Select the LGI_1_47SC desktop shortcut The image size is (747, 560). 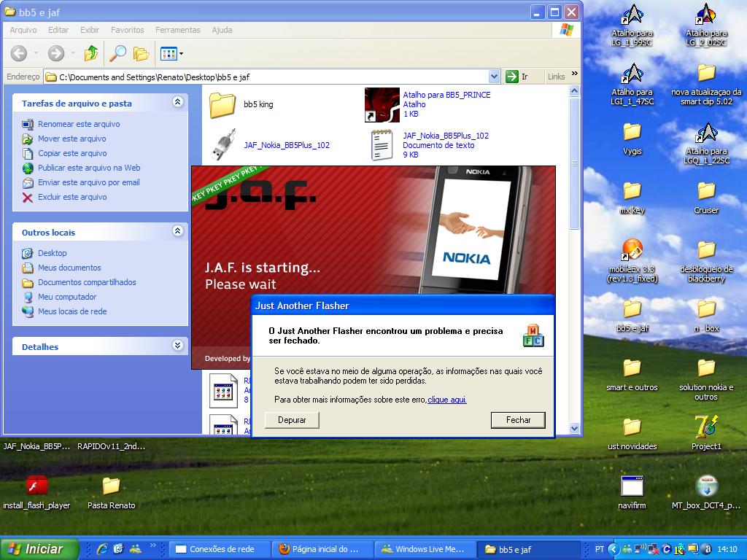pyautogui.click(x=632, y=85)
